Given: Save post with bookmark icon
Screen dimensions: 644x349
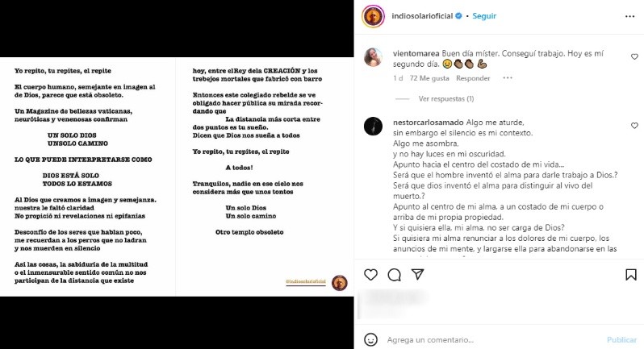Looking at the screenshot, I should [631, 275].
